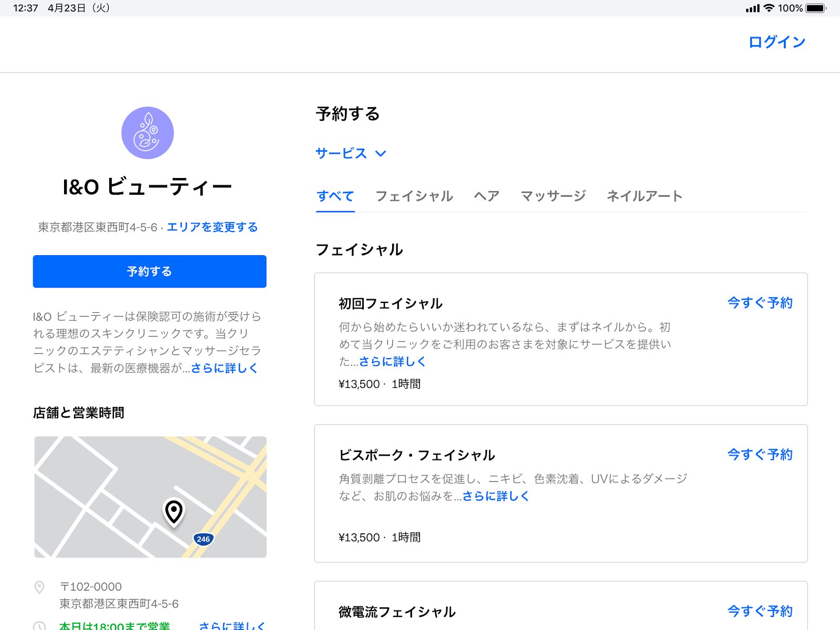Click さらに詳しく under ビスポーク・フェイシャル

click(496, 496)
